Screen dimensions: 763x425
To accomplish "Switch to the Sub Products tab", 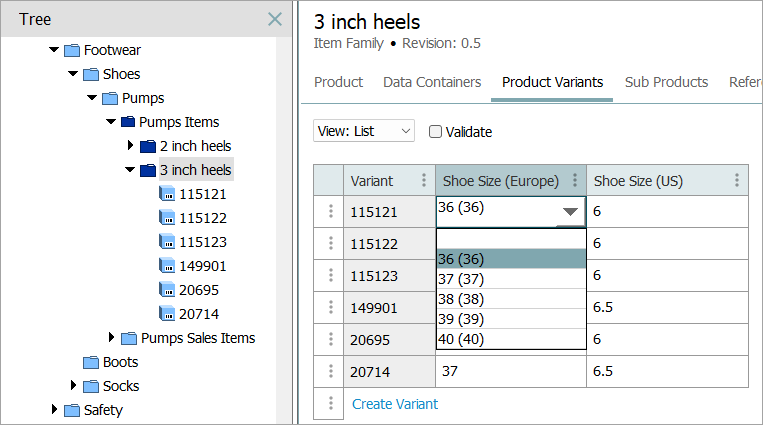I will pyautogui.click(x=666, y=82).
